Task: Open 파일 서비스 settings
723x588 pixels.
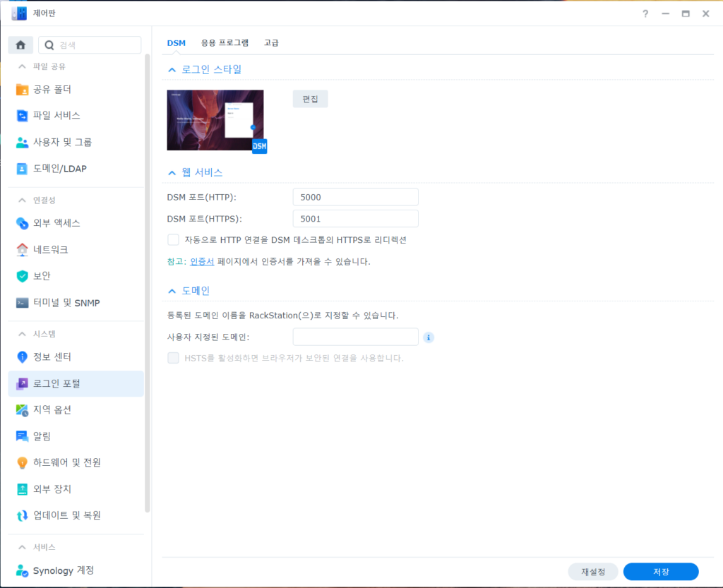Action: coord(56,116)
